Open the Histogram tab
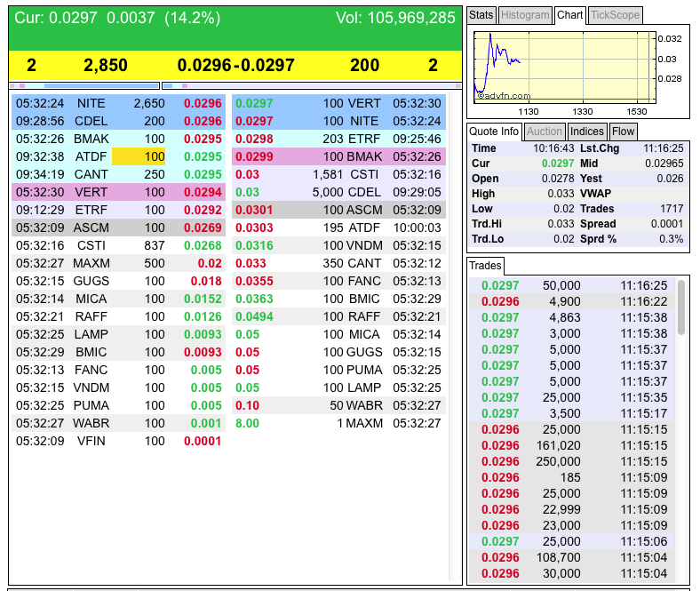 click(525, 15)
